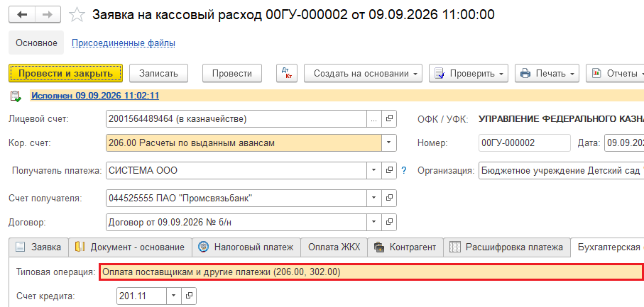
Task: Expand the Кор. счет dropdown list
Action: (x=389, y=143)
